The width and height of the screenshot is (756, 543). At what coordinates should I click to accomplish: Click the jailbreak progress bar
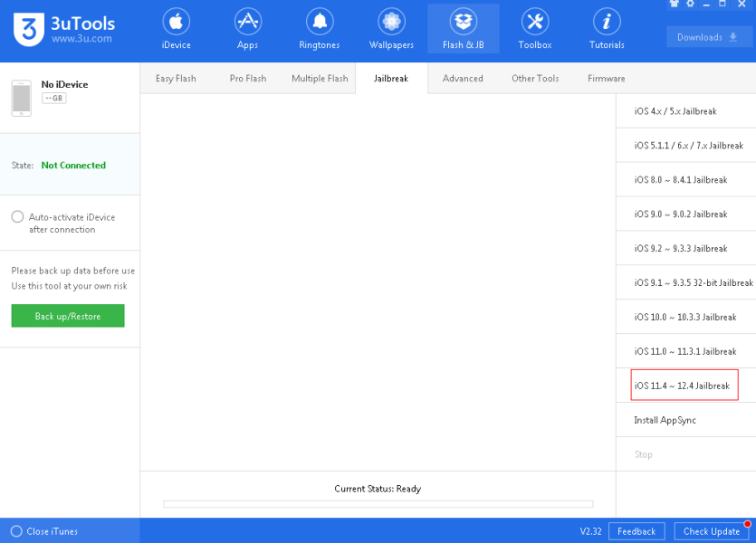(x=378, y=504)
